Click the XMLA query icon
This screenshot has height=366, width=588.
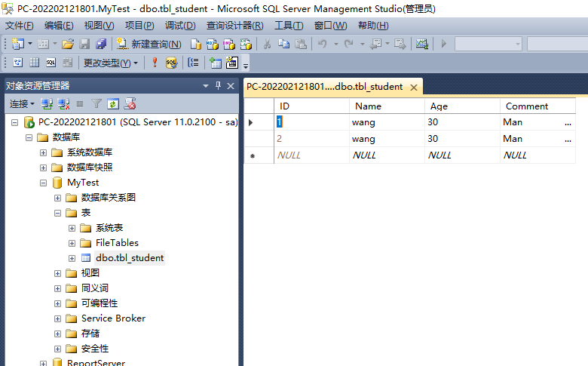pyautogui.click(x=246, y=45)
